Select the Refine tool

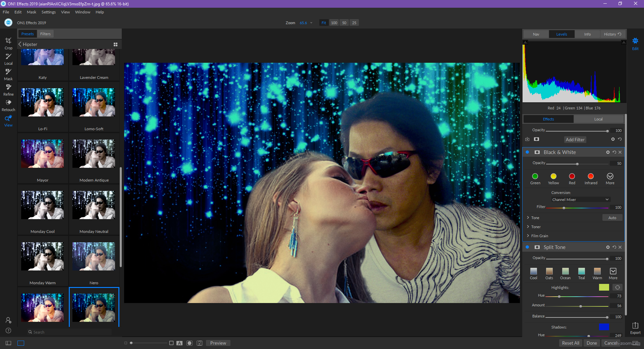(8, 90)
